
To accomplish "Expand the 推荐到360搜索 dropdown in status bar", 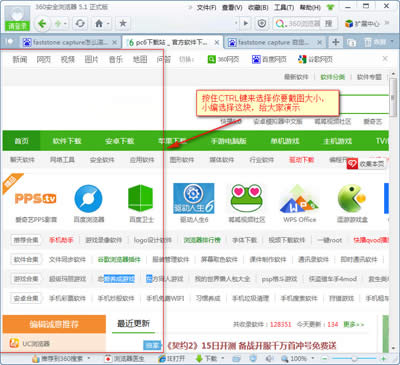I will (89, 359).
